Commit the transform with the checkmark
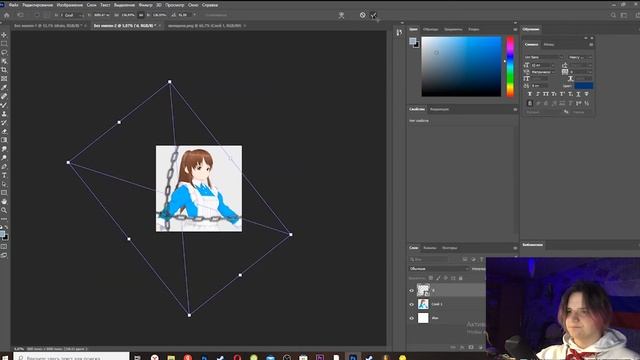This screenshot has width=640, height=360. pos(373,16)
